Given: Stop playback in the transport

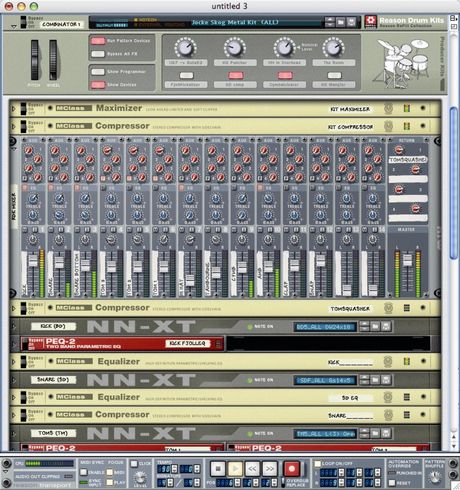Looking at the screenshot, I should [x=218, y=469].
